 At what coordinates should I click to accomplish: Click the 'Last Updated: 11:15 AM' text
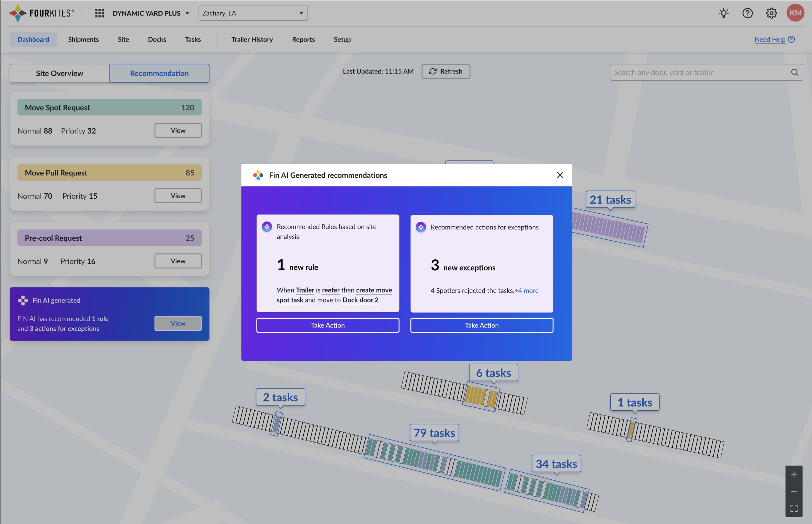coord(378,71)
